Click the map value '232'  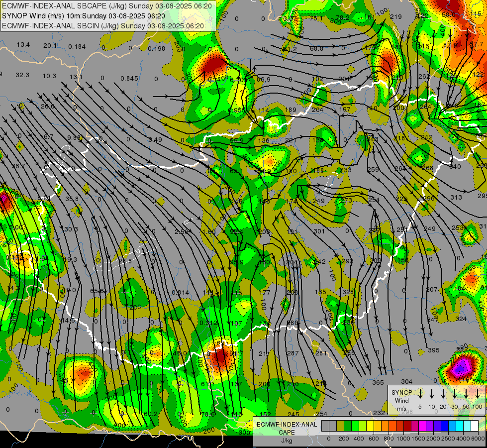coord(379,413)
